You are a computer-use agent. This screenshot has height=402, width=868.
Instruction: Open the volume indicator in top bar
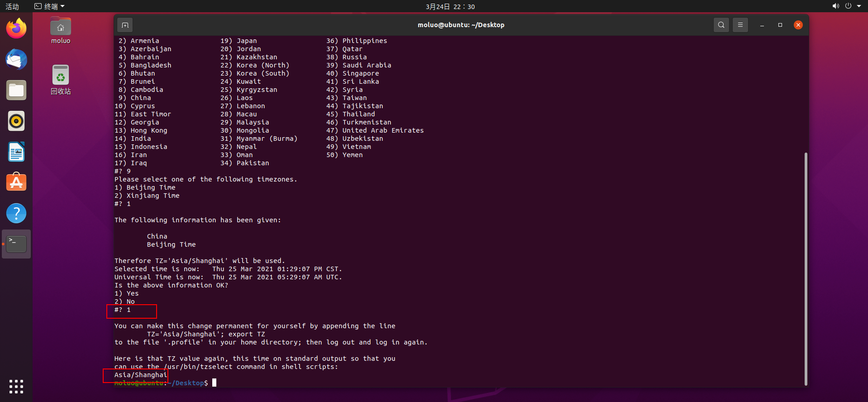[835, 6]
